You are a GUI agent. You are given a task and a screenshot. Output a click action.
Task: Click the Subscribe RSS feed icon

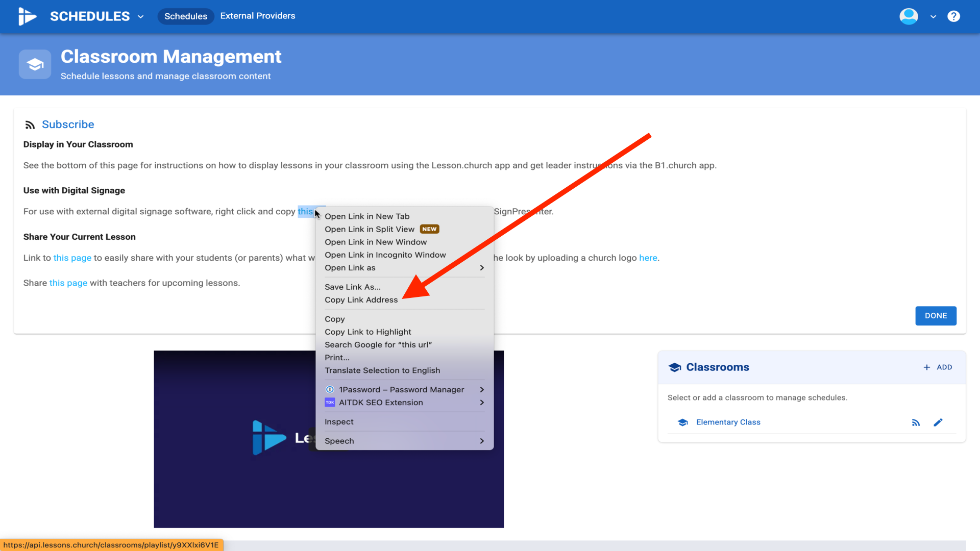point(30,125)
